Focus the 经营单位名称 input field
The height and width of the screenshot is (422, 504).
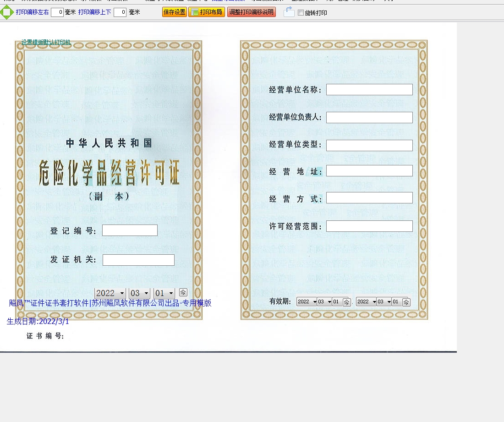369,90
